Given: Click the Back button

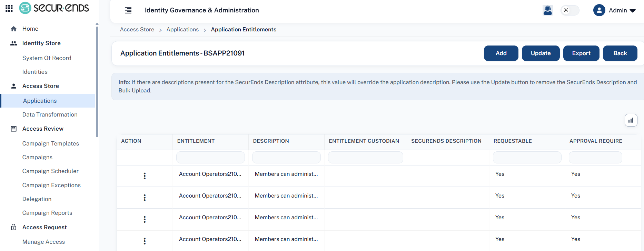Looking at the screenshot, I should [620, 53].
